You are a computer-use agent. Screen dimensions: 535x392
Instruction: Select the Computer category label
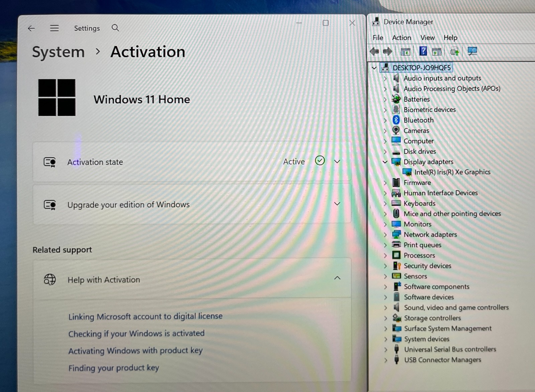[419, 141]
